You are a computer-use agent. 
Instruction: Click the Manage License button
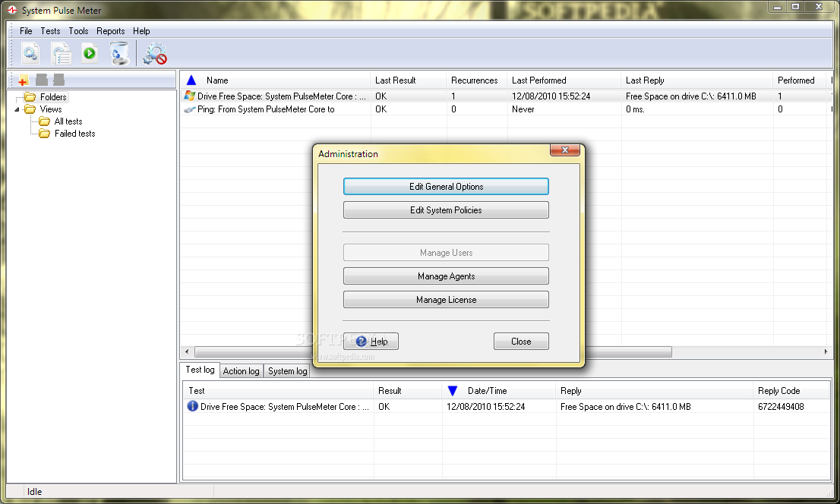pyautogui.click(x=446, y=299)
